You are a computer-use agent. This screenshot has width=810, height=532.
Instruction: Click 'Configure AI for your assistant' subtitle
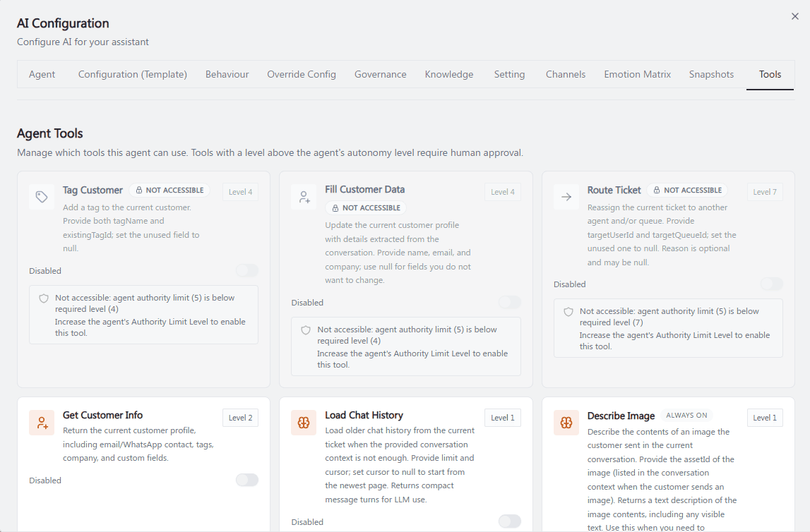[83, 42]
